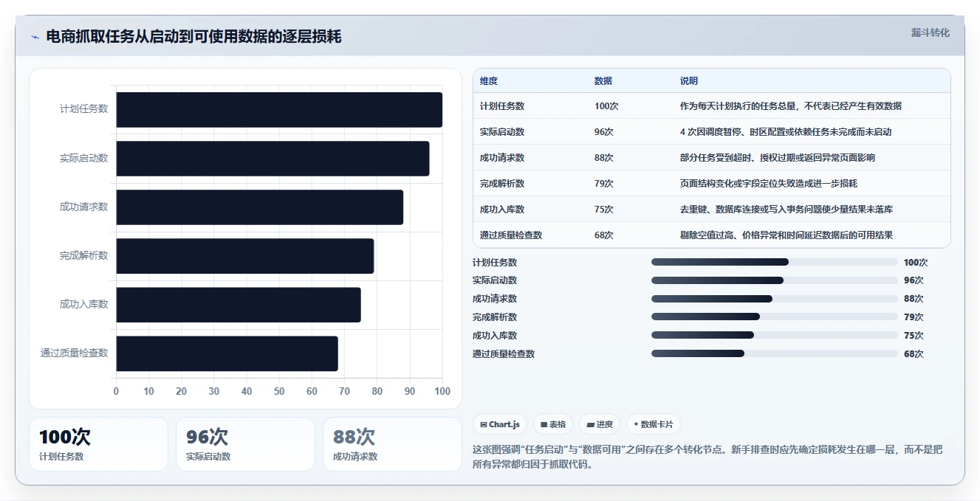Click the 68次 table cell
The height and width of the screenshot is (501, 980).
point(604,235)
